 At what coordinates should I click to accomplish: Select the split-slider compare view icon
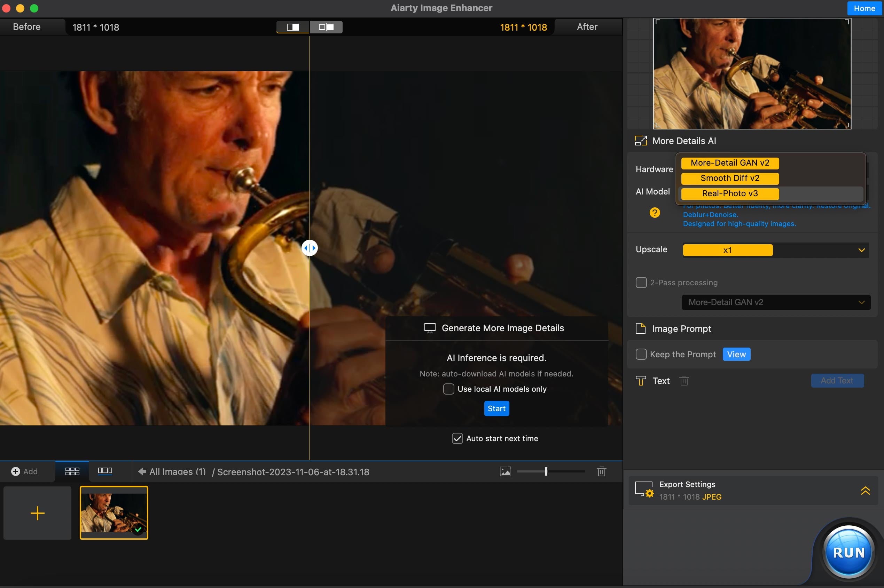[x=293, y=27]
